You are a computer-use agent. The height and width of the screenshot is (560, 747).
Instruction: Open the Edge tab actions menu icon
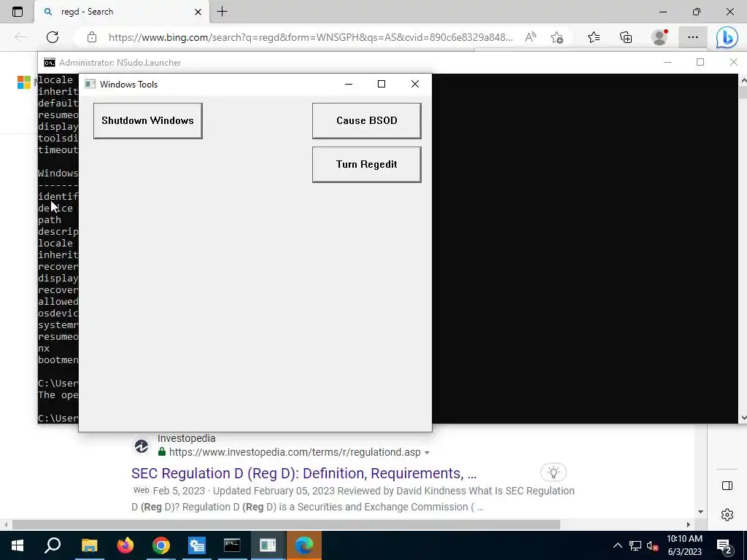(18, 12)
